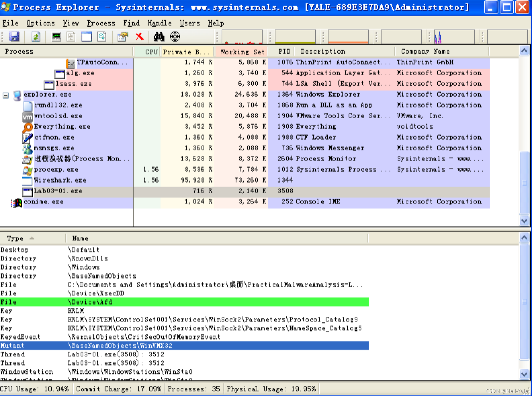Sort by Private Bytes column header
The image size is (532, 396).
click(187, 51)
